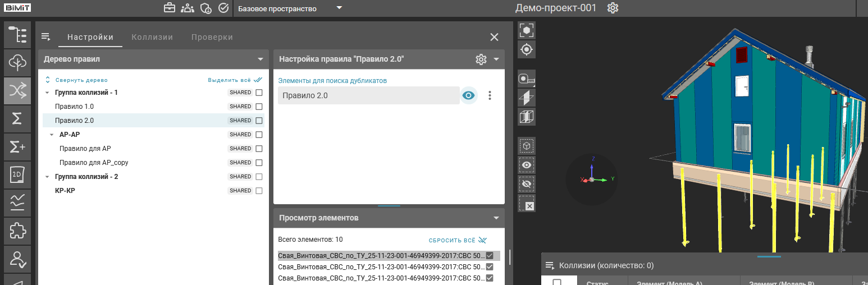868x285 pixels.
Task: Click the Сбросить всё button
Action: (x=457, y=240)
